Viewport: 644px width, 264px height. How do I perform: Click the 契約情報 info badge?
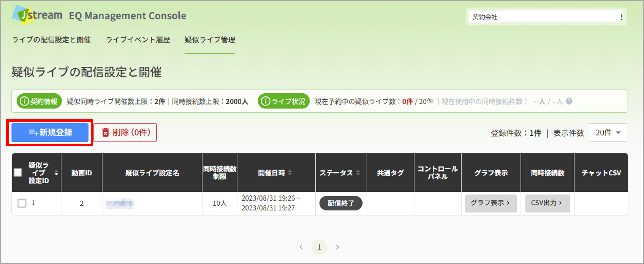[39, 101]
